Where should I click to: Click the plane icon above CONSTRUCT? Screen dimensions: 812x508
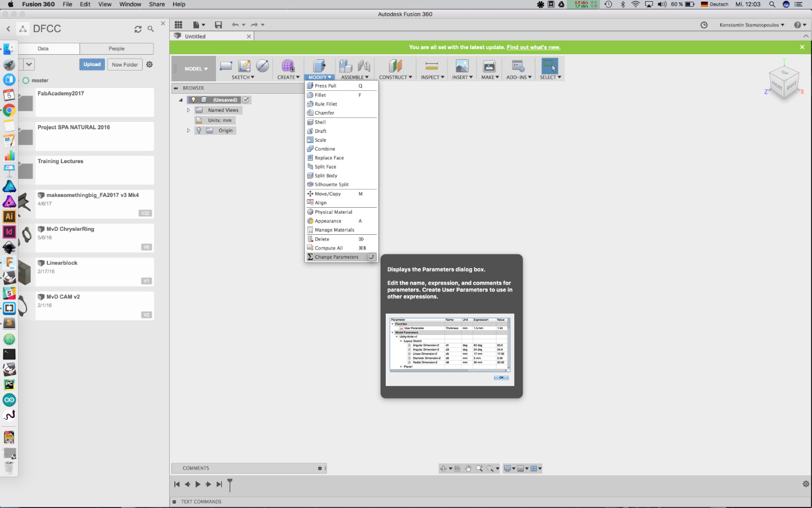tap(395, 66)
